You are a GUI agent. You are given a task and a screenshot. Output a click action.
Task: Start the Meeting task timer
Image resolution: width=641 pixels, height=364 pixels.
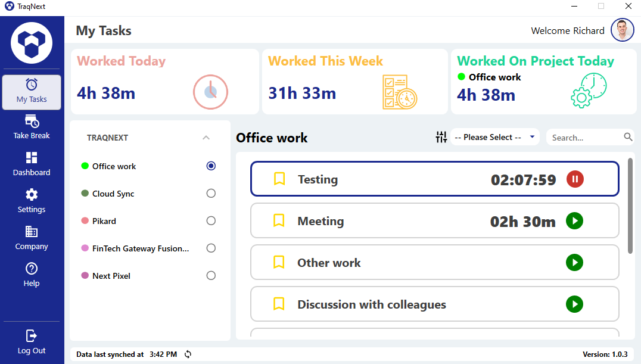[x=575, y=220]
